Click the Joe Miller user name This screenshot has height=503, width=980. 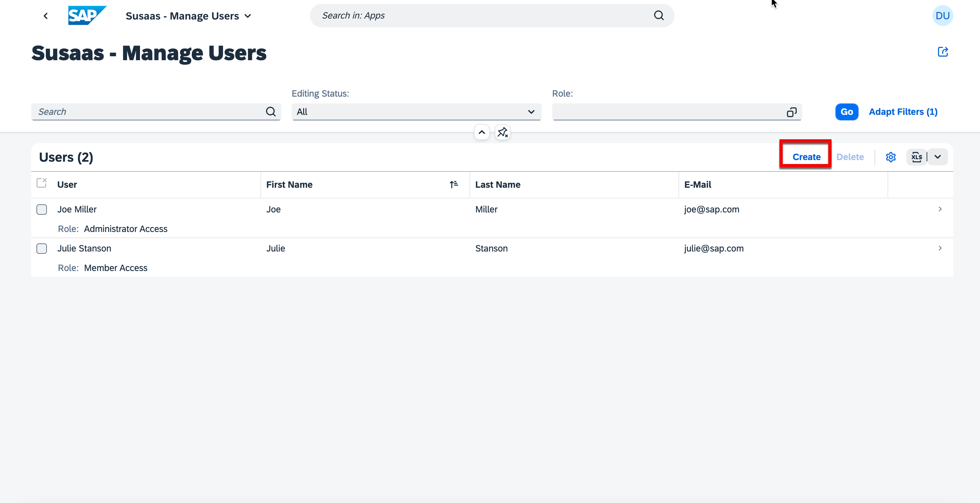click(x=77, y=210)
